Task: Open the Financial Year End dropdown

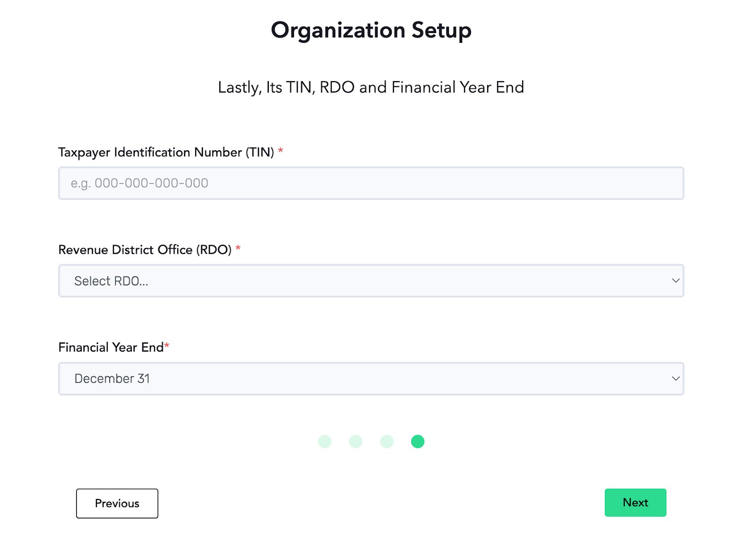Action: coord(371,379)
